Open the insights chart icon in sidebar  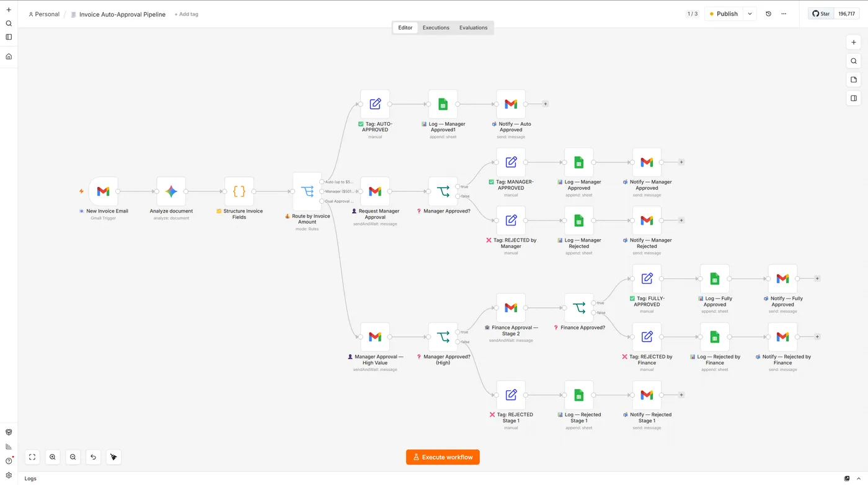coord(9,447)
